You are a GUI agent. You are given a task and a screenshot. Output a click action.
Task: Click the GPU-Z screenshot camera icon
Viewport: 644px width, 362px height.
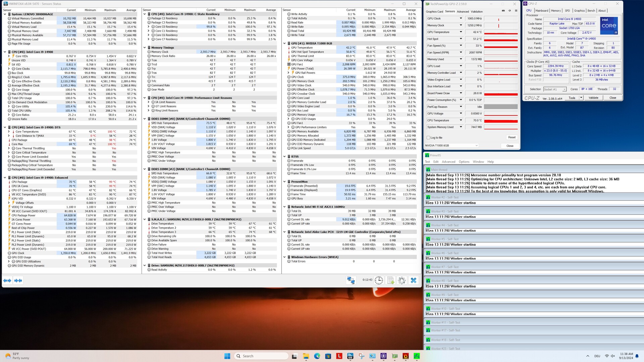click(x=503, y=11)
